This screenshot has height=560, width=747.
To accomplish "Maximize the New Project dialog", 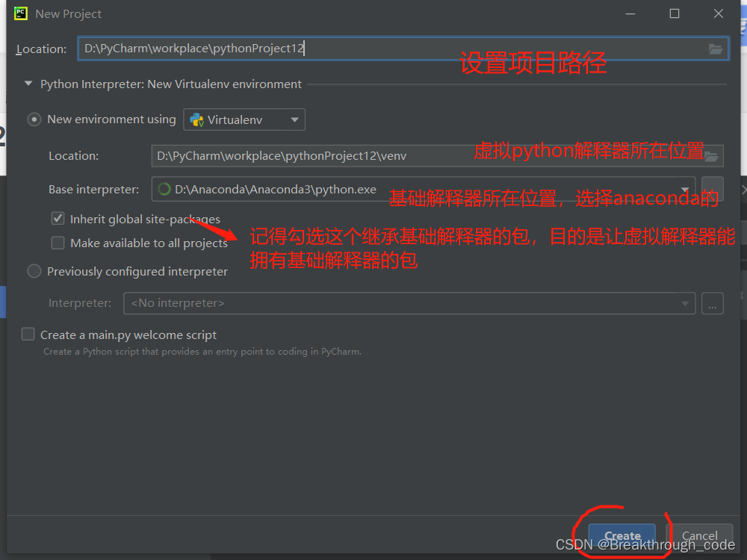I will click(674, 13).
